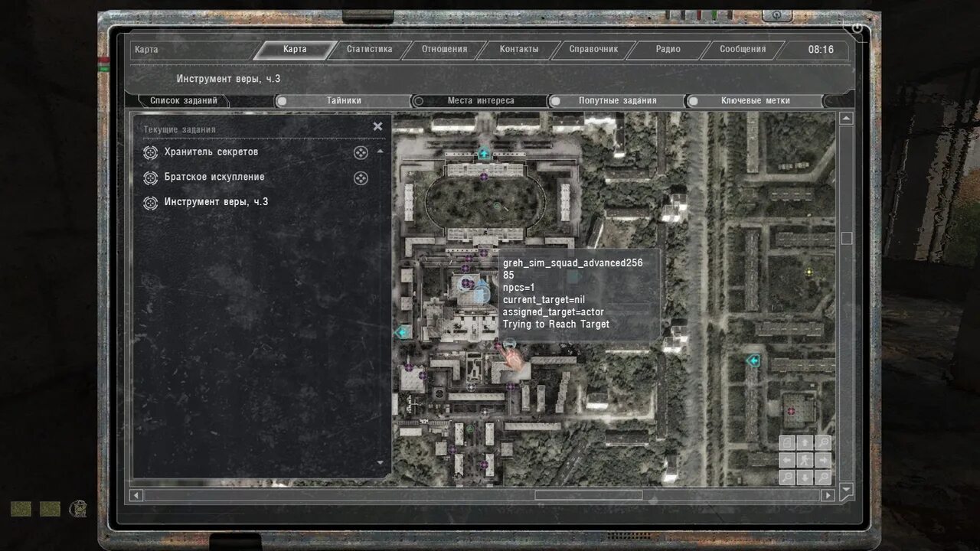Click the map vertical scrollbar thumb
The height and width of the screenshot is (551, 980).
pyautogui.click(x=846, y=238)
